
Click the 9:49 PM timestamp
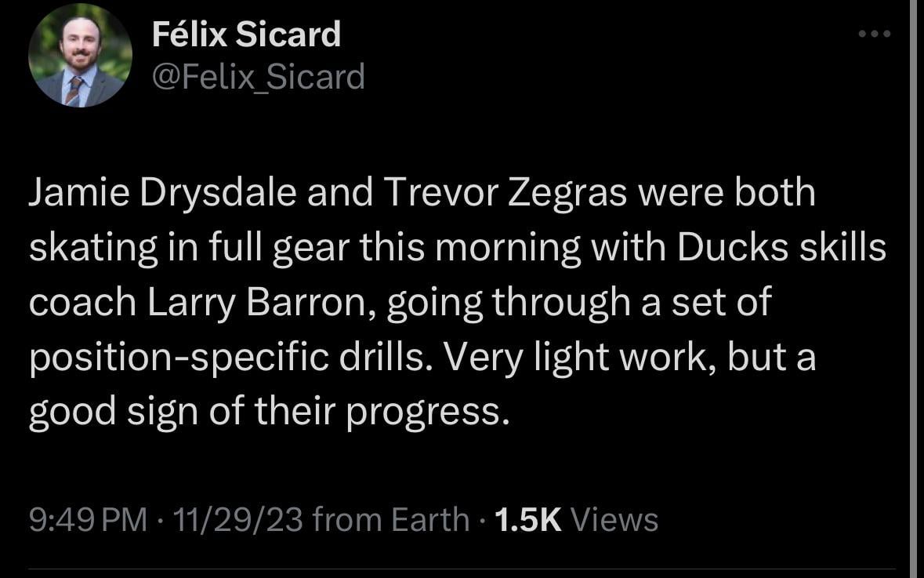point(88,519)
